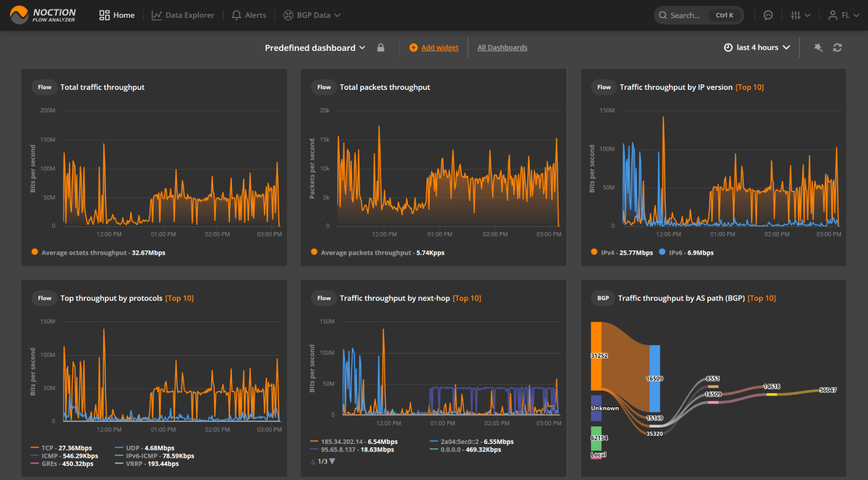Toggle the 185.34.202.14 next-hop legend entry

tap(354, 441)
